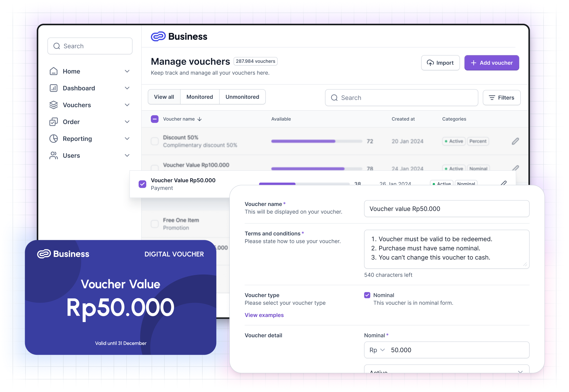Click the Order icon in sidebar

tap(53, 122)
